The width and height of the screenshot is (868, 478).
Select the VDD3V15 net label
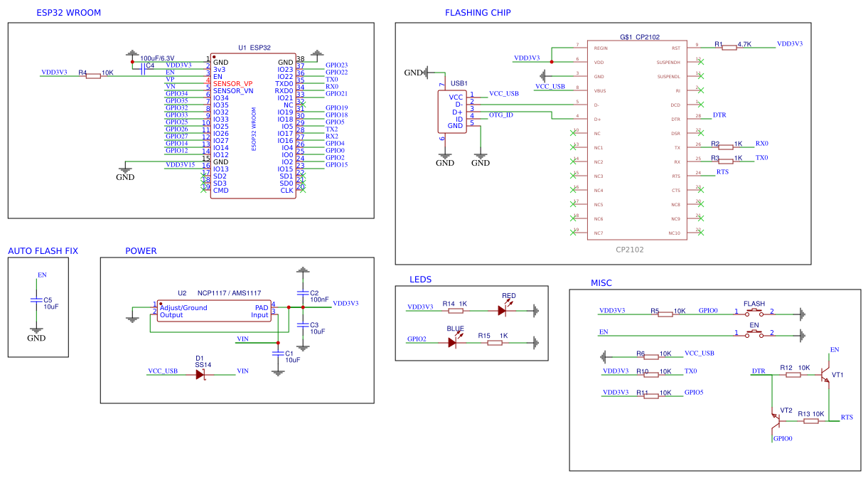click(180, 164)
